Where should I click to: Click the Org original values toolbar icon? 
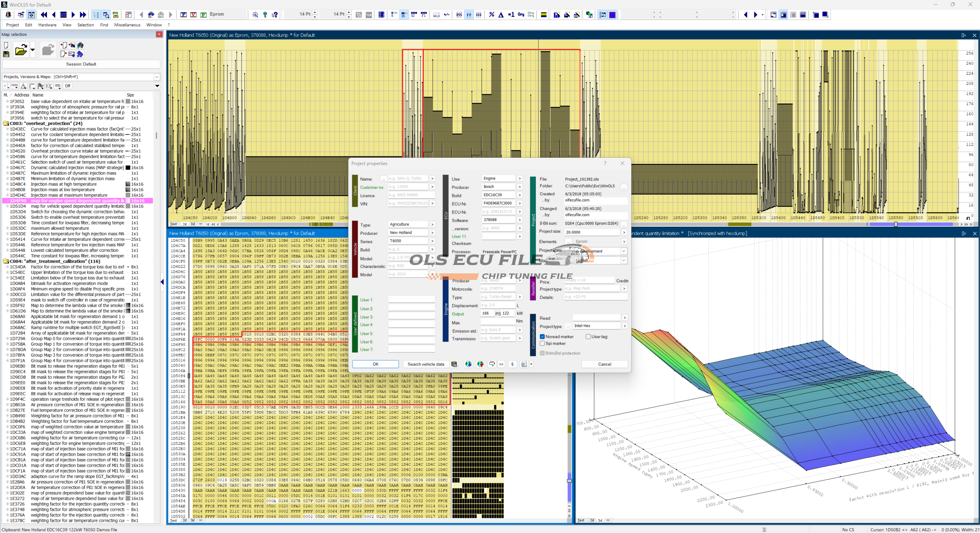[521, 15]
